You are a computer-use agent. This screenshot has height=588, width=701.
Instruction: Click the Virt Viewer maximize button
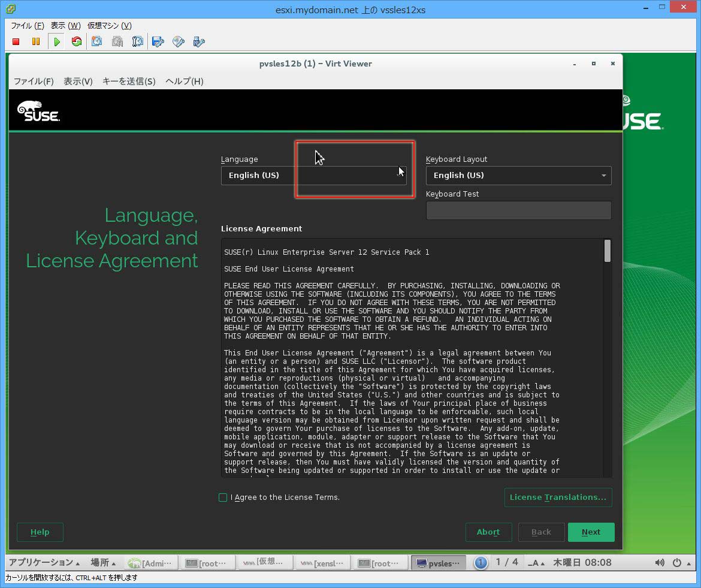(594, 64)
